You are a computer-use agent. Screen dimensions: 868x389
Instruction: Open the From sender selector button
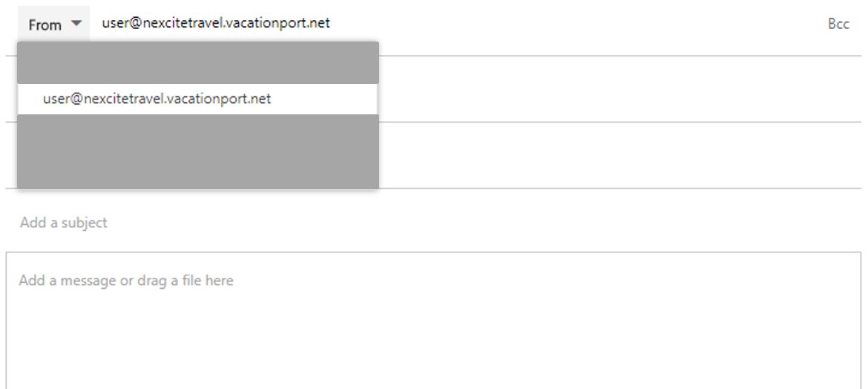(x=53, y=24)
